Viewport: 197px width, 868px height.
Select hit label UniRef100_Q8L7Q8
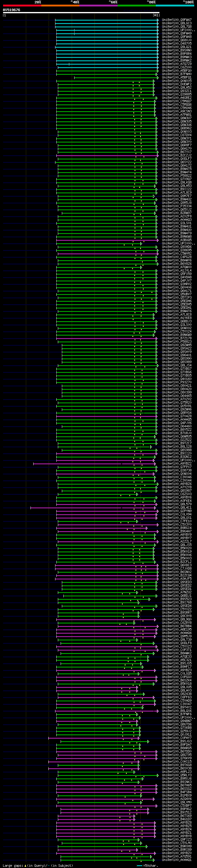[177, 26]
